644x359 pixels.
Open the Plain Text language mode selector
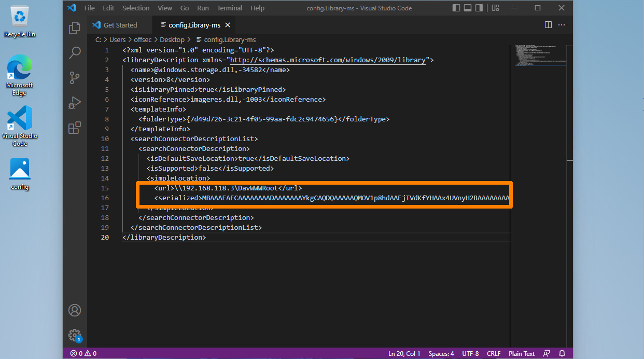[x=522, y=354]
